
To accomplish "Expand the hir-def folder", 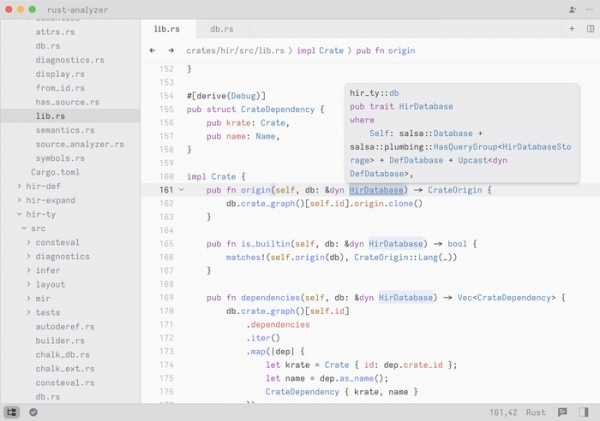I will 18,186.
